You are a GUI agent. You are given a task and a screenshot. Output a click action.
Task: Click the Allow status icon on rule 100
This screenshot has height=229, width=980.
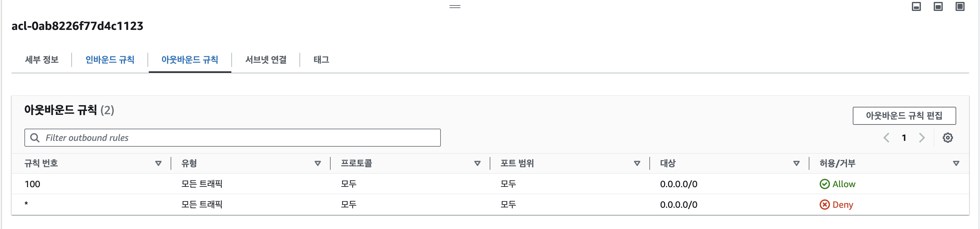click(x=824, y=184)
